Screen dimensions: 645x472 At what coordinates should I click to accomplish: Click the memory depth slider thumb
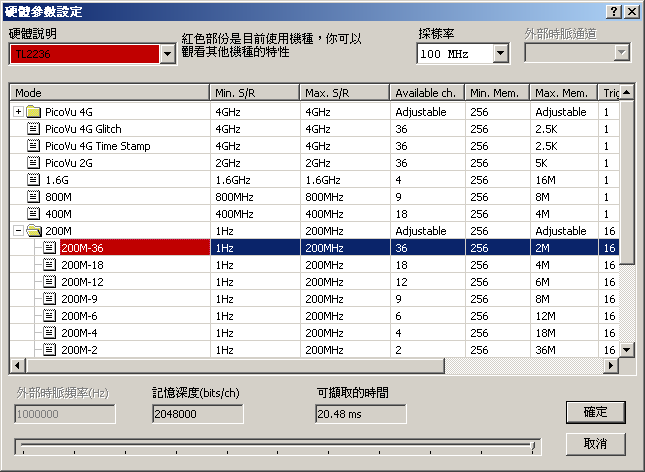click(x=533, y=446)
